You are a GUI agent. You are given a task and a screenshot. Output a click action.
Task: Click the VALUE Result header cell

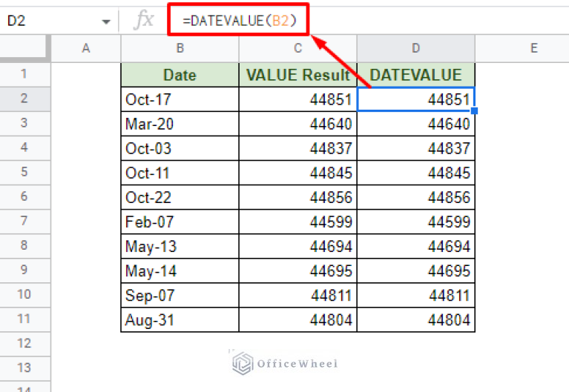pos(297,75)
